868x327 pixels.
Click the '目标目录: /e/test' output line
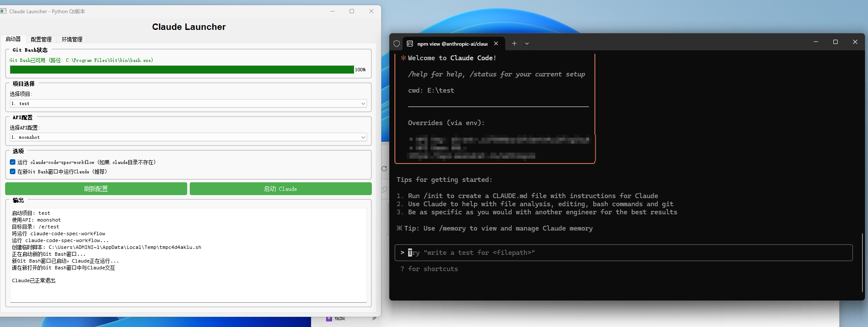click(x=35, y=227)
